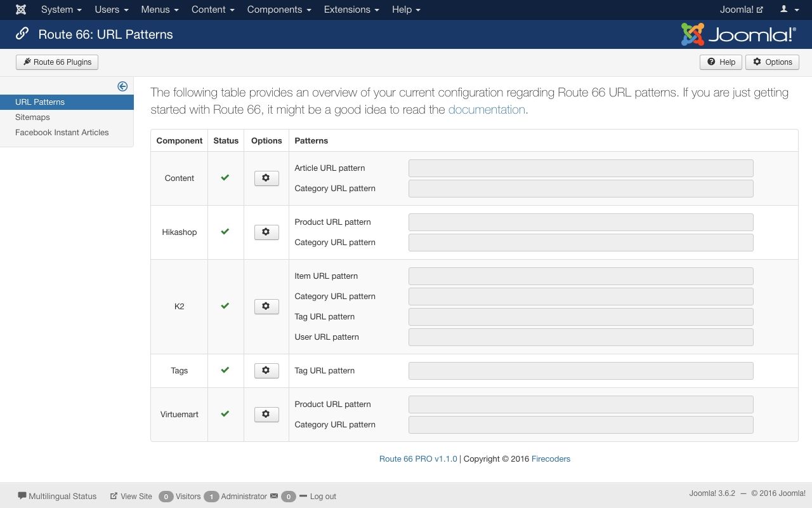Click the Visitors count badge
Viewport: 812px width, 508px height.
[166, 497]
